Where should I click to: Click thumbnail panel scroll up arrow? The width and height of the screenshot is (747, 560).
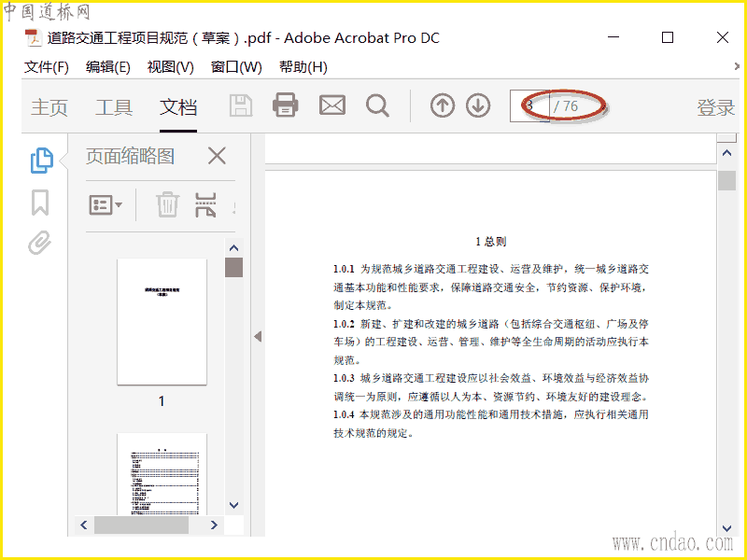233,247
